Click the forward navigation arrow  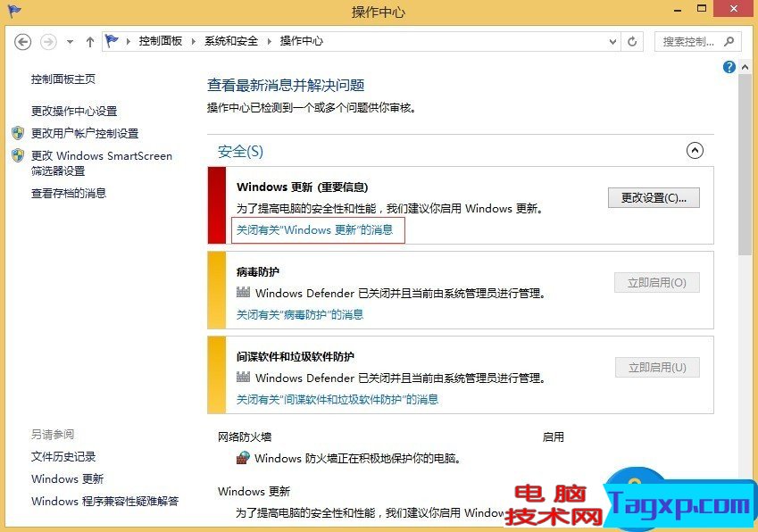[x=48, y=42]
